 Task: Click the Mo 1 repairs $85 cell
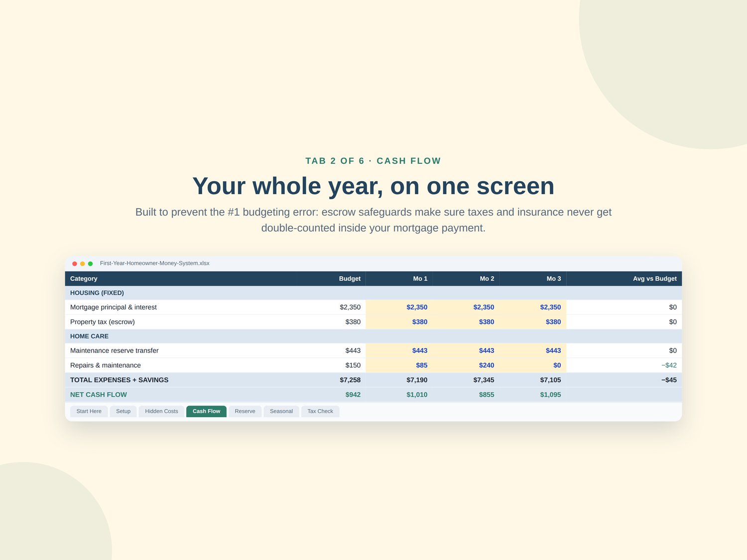[399, 365]
